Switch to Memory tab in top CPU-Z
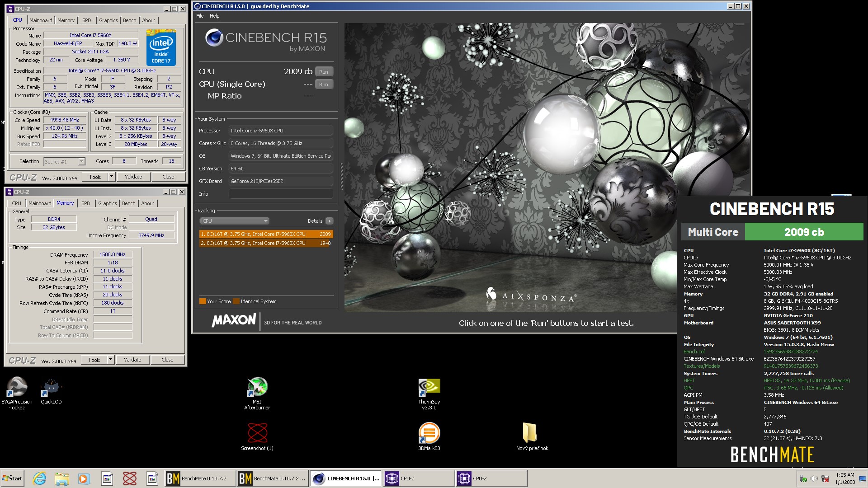Viewport: 868px width, 488px height. click(66, 20)
